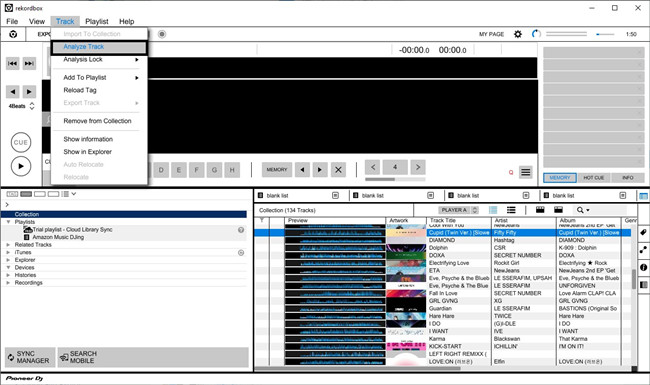Decrease beat loop size left arrow

[373, 167]
